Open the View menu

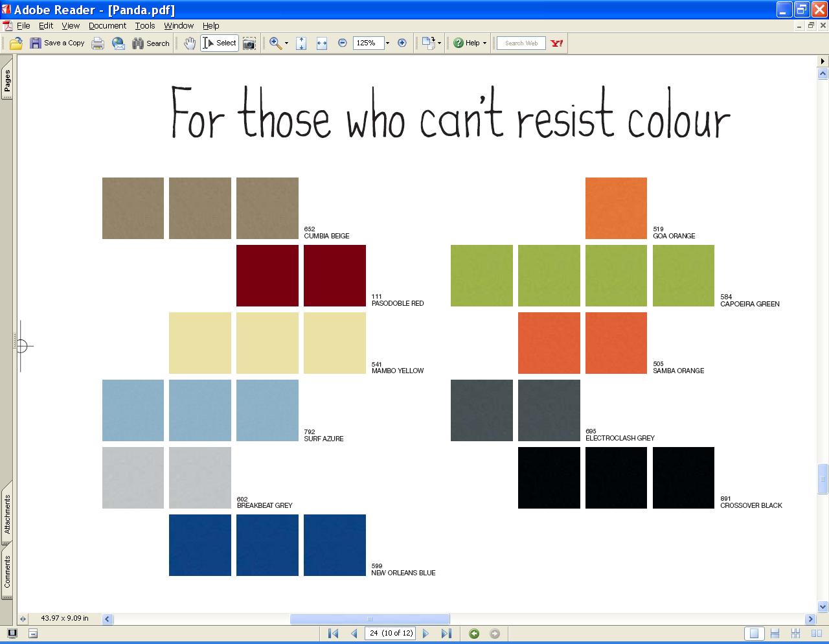[71, 26]
